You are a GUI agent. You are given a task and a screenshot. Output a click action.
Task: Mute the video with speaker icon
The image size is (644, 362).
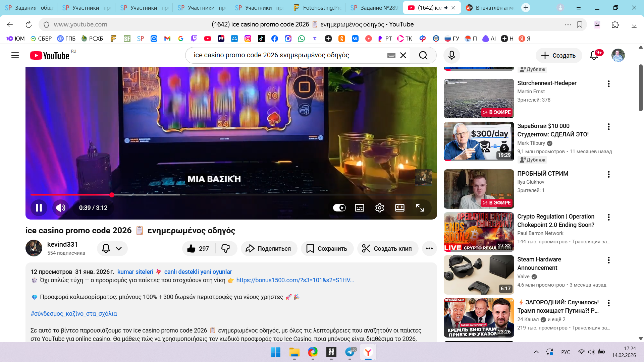pos(60,208)
